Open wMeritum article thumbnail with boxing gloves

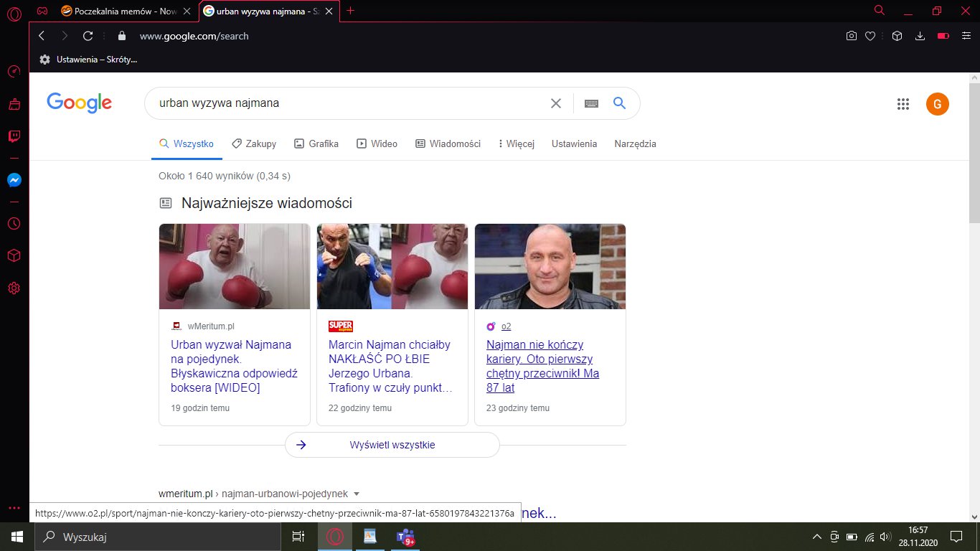(235, 267)
